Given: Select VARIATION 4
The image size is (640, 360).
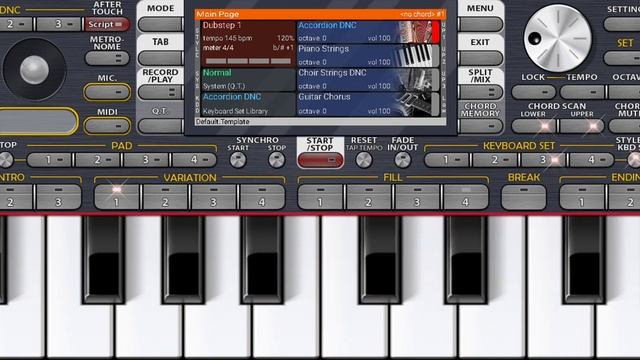Looking at the screenshot, I should coord(262,198).
